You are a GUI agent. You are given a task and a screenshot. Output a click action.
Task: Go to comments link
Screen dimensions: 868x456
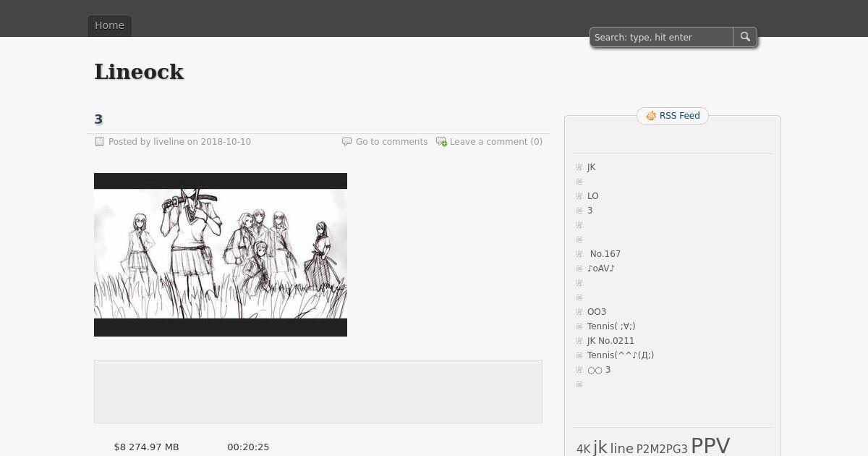(391, 142)
